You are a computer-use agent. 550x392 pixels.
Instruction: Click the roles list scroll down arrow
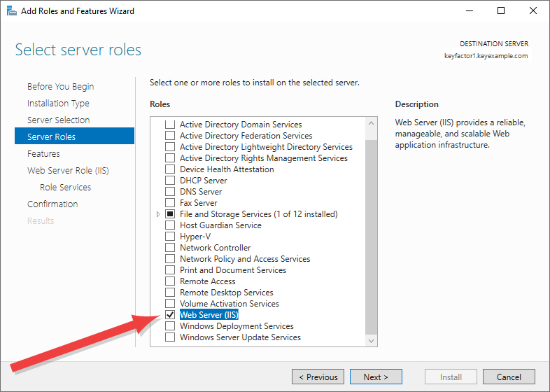[371, 341]
